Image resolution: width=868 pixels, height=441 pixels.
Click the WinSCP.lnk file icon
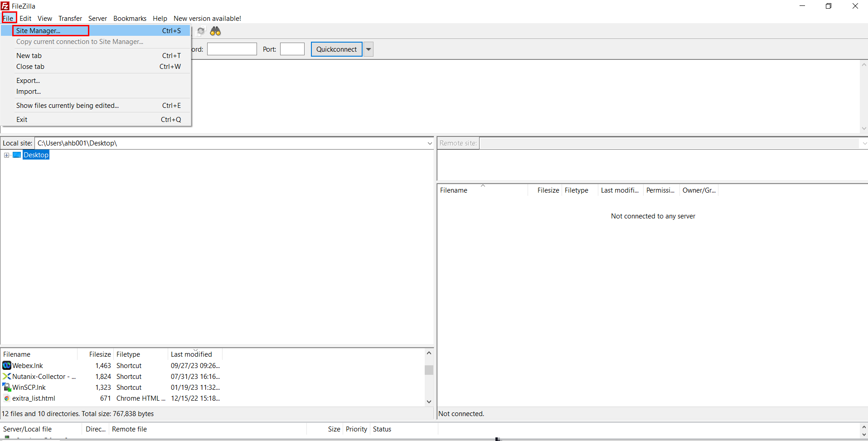[x=7, y=387]
